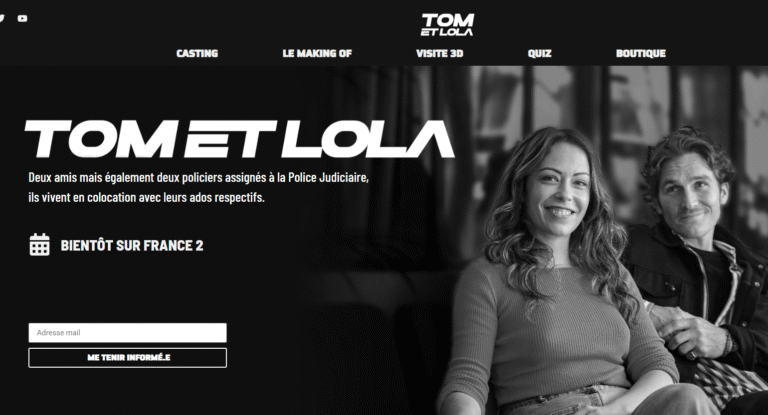Open the Twitter icon at header edge
Image resolution: width=768 pixels, height=415 pixels.
(x=2, y=19)
